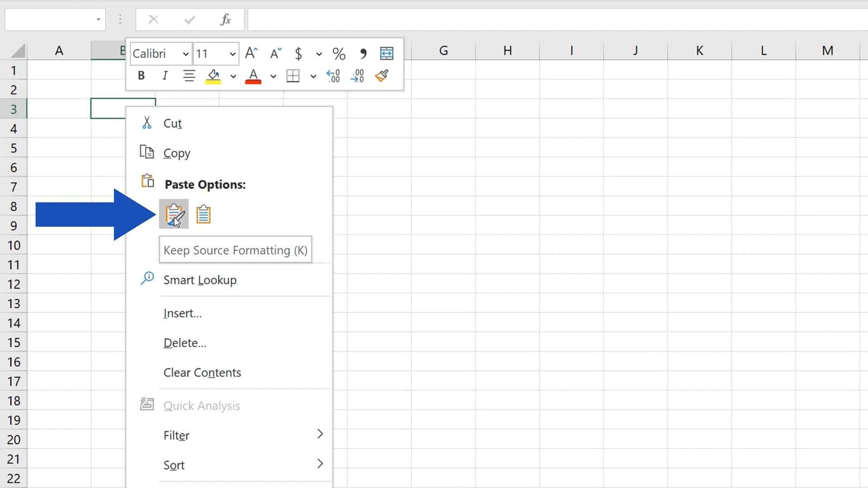The height and width of the screenshot is (488, 868).
Task: Click the Bold formatting button in mini toolbar
Action: (x=141, y=75)
